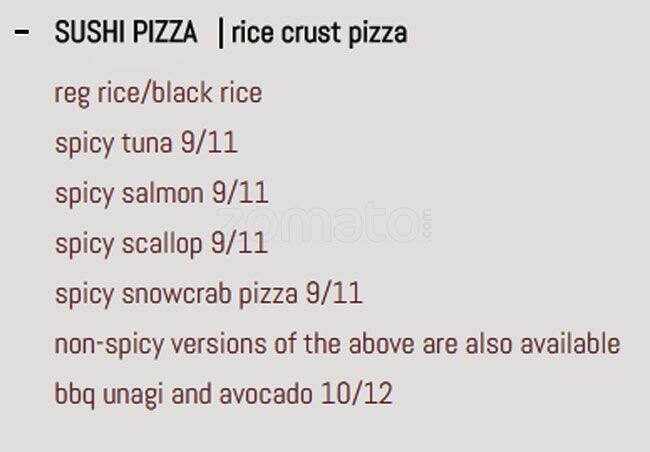This screenshot has height=452, width=650.
Task: Click the non-spicy versions availability note
Action: pyautogui.click(x=337, y=344)
